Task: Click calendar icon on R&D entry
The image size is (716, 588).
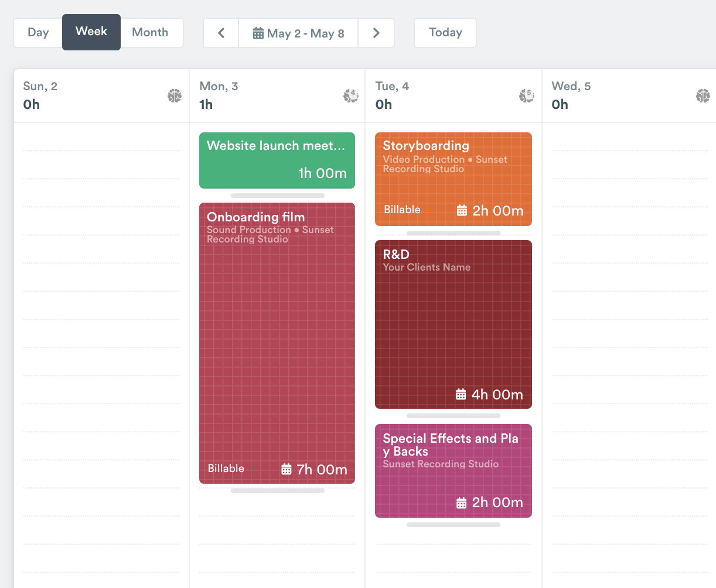Action: [x=461, y=395]
